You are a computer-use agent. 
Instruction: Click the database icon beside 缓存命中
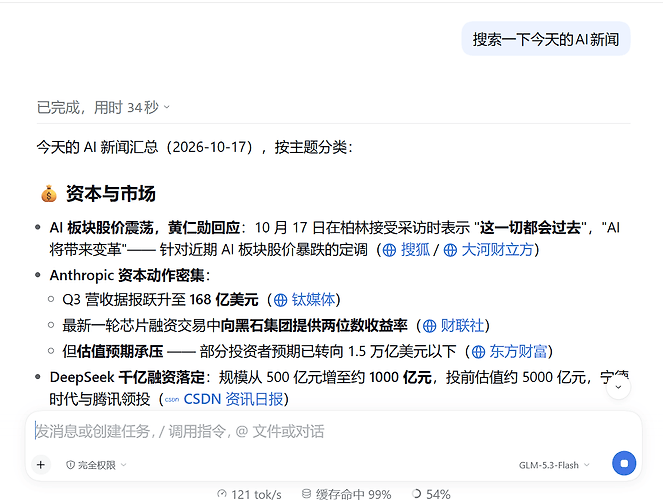coord(307,494)
